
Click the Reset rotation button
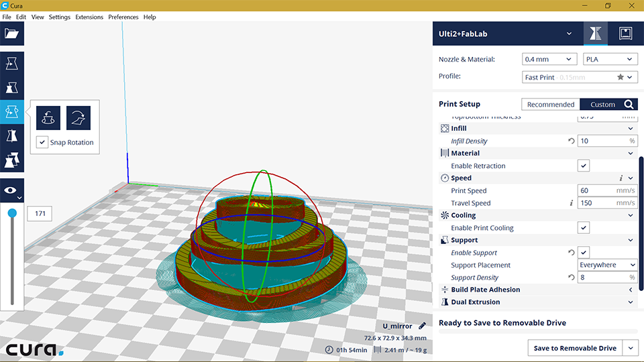pos(48,118)
